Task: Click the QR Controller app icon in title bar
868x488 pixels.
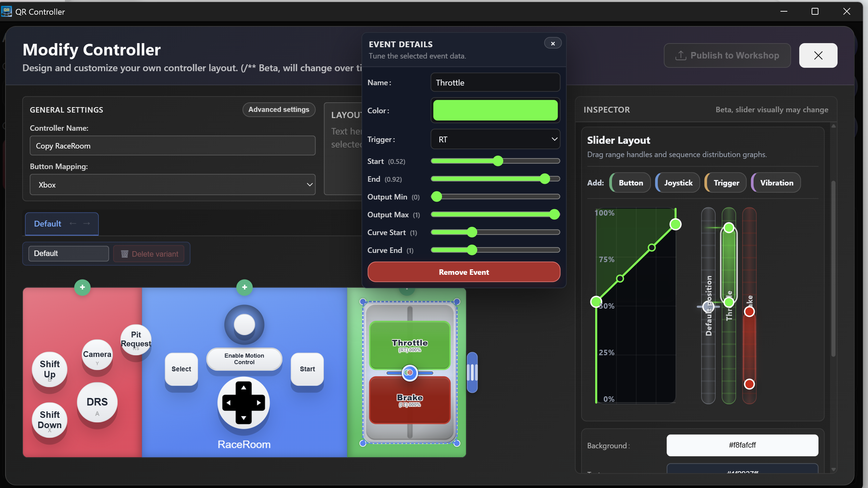Action: (x=6, y=11)
